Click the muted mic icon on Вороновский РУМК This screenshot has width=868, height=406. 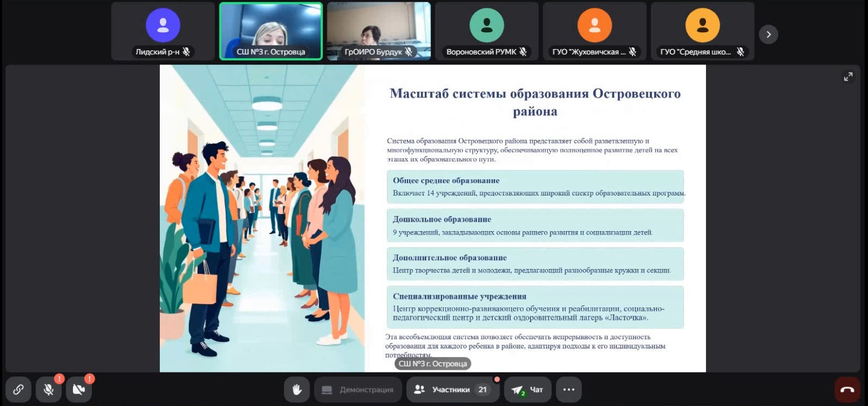(523, 52)
